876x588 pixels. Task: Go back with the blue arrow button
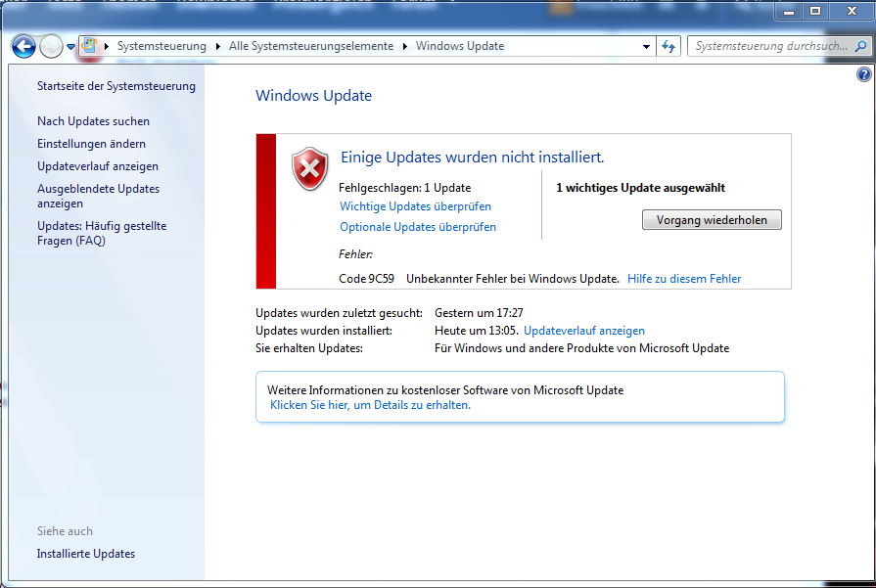coord(24,46)
